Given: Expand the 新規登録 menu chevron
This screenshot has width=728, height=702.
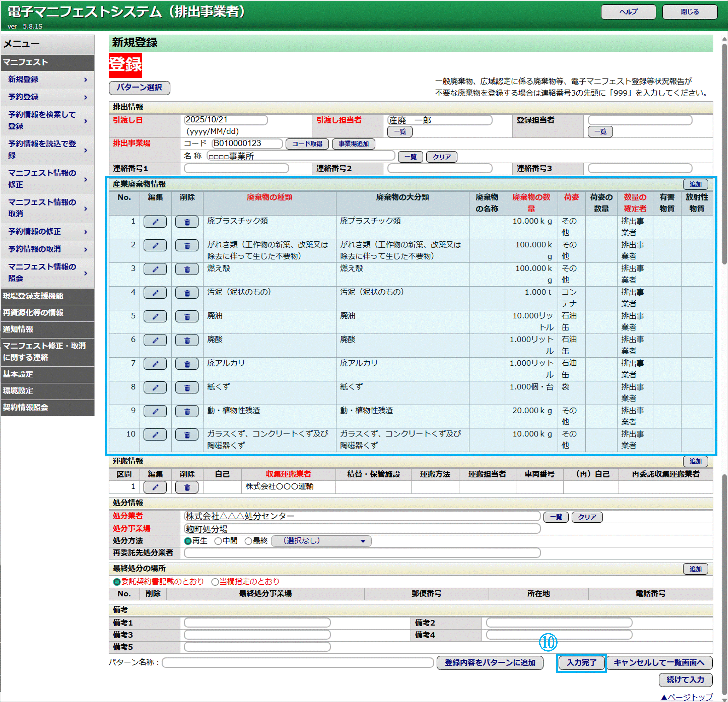Looking at the screenshot, I should (x=85, y=79).
